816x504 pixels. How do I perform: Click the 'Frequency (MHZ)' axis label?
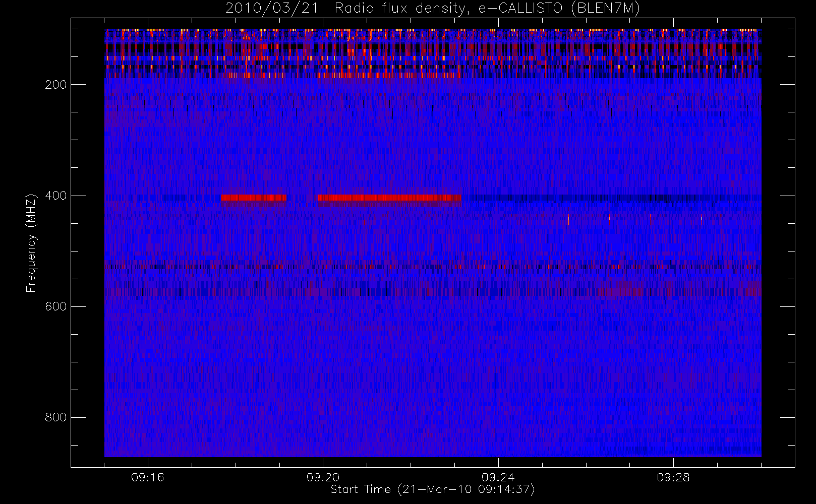31,243
